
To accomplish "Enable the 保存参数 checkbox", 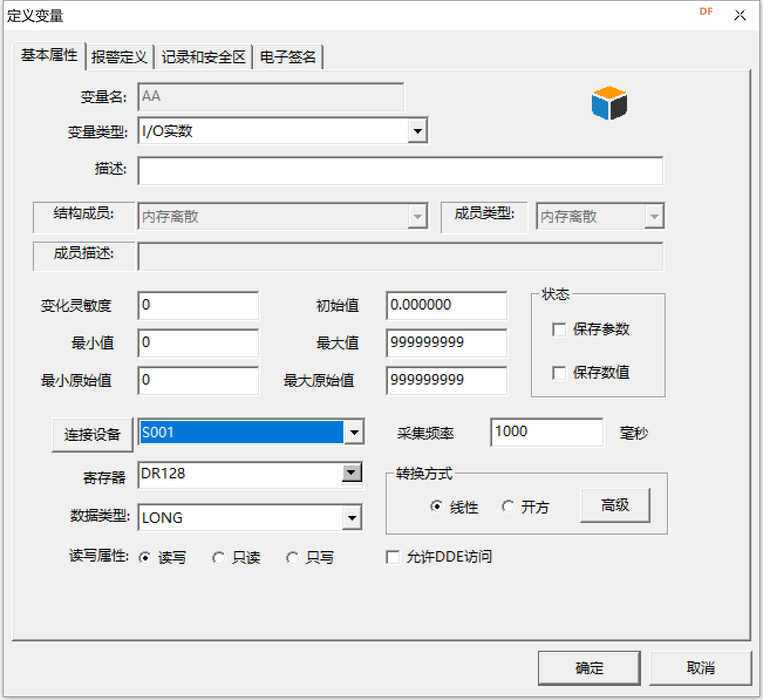I will coord(559,329).
